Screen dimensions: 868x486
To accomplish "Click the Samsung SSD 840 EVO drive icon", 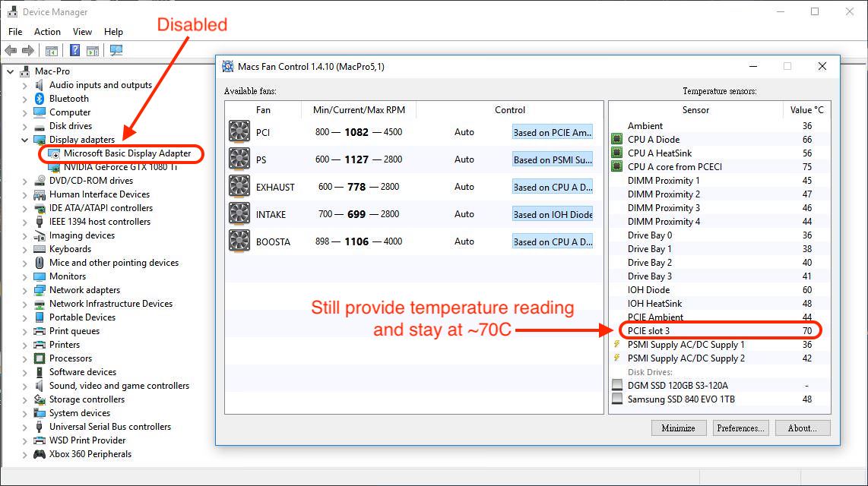I will pos(617,399).
